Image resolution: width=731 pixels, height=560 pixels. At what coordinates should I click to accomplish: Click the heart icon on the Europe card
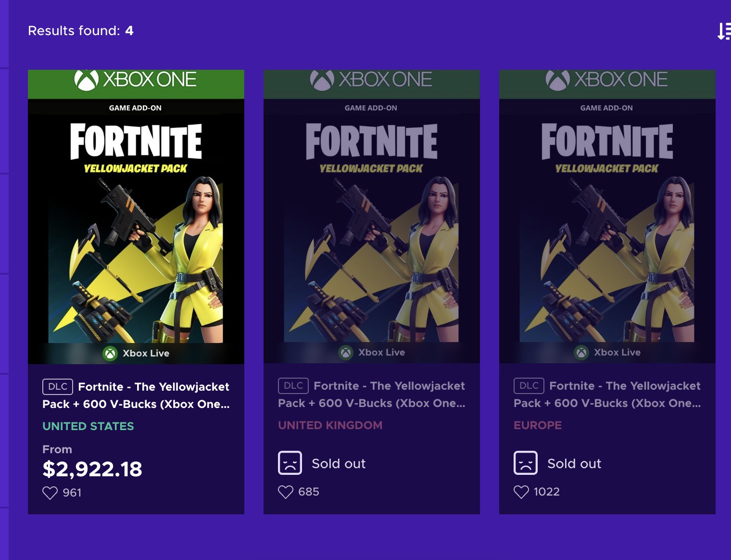click(x=521, y=492)
